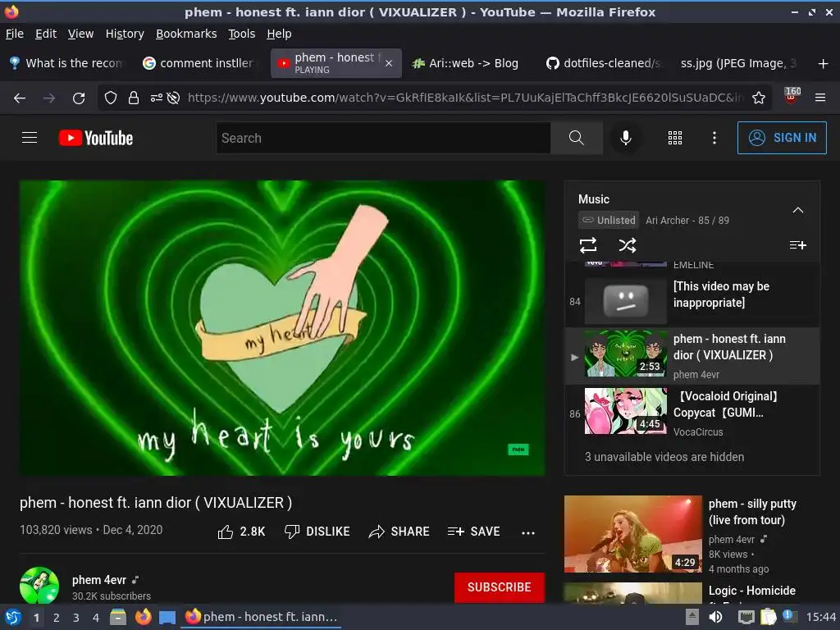This screenshot has height=630, width=840.
Task: Open the YouTube apps grid icon
Action: click(x=675, y=138)
